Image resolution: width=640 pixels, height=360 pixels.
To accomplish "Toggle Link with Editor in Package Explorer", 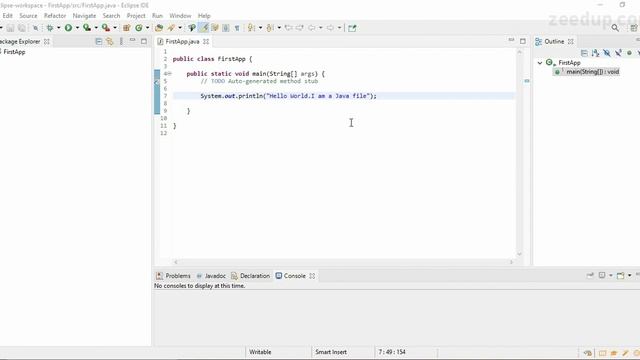I will click(109, 41).
